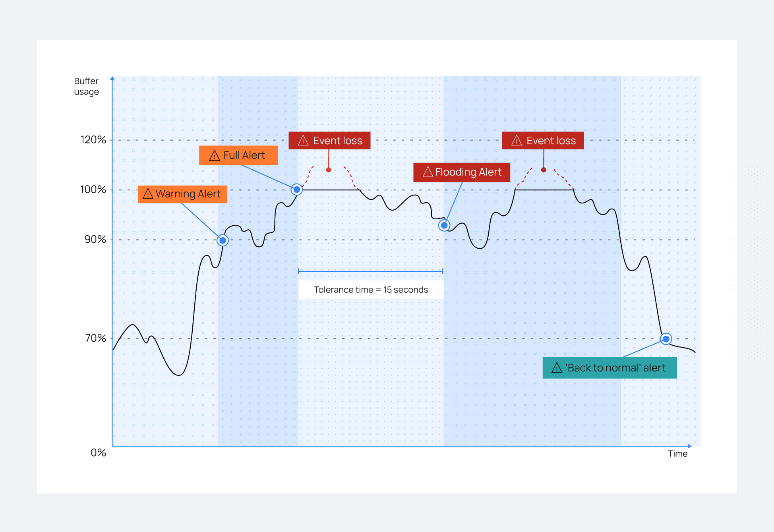Click the blue marker at 90% threshold
The image size is (774, 532).
pyautogui.click(x=223, y=240)
